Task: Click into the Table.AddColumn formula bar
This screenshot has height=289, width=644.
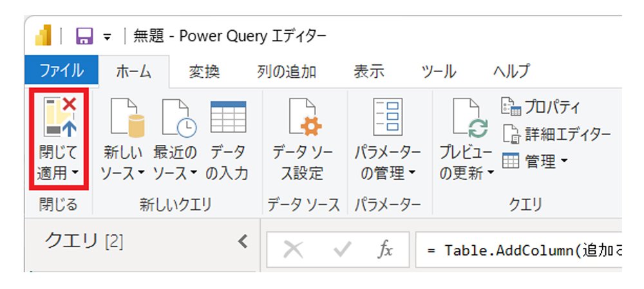Action: [518, 250]
